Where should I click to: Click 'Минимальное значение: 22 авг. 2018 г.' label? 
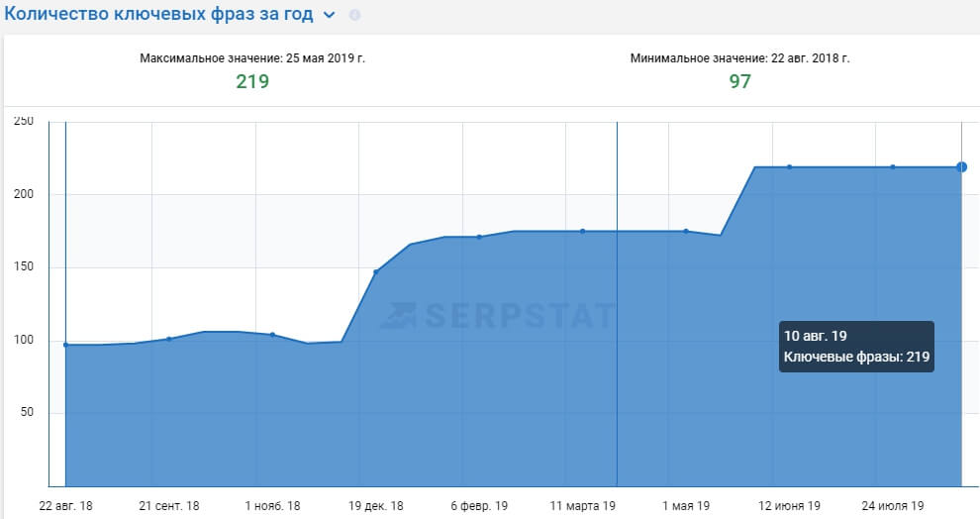coord(740,58)
